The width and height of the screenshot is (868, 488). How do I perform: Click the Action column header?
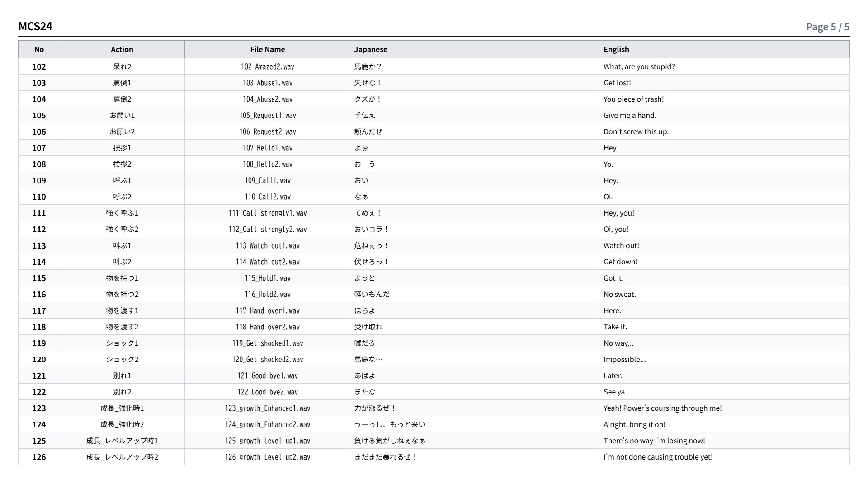122,49
